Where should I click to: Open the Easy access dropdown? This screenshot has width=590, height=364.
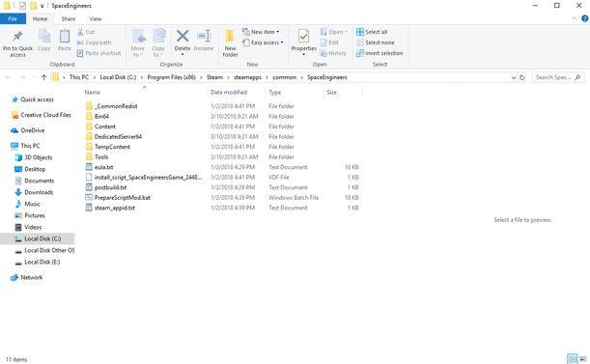[263, 42]
